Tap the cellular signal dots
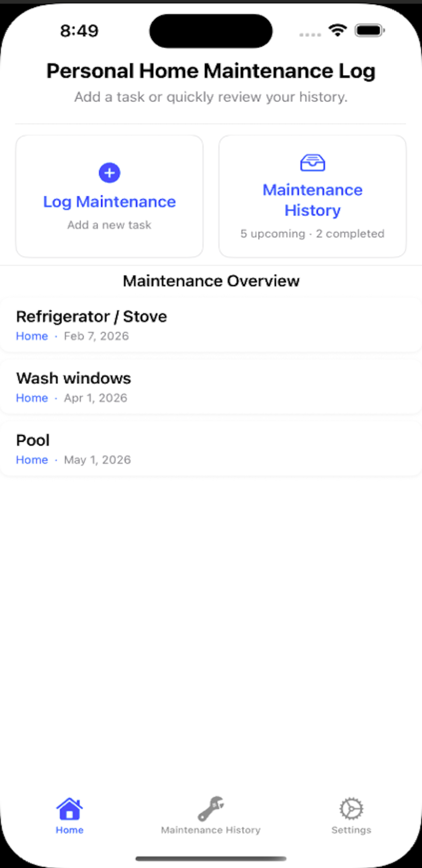This screenshot has width=422, height=868. pos(310,35)
